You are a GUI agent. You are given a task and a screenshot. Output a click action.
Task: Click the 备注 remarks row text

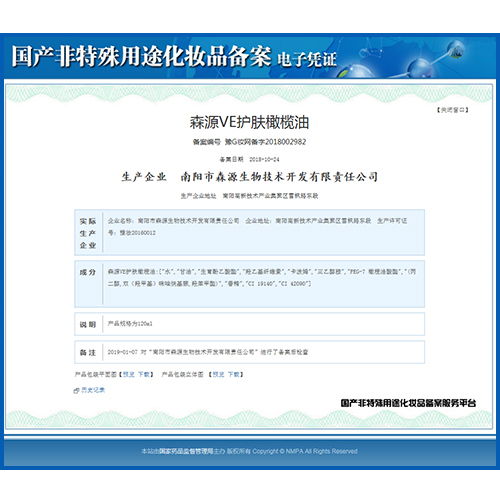point(208,352)
